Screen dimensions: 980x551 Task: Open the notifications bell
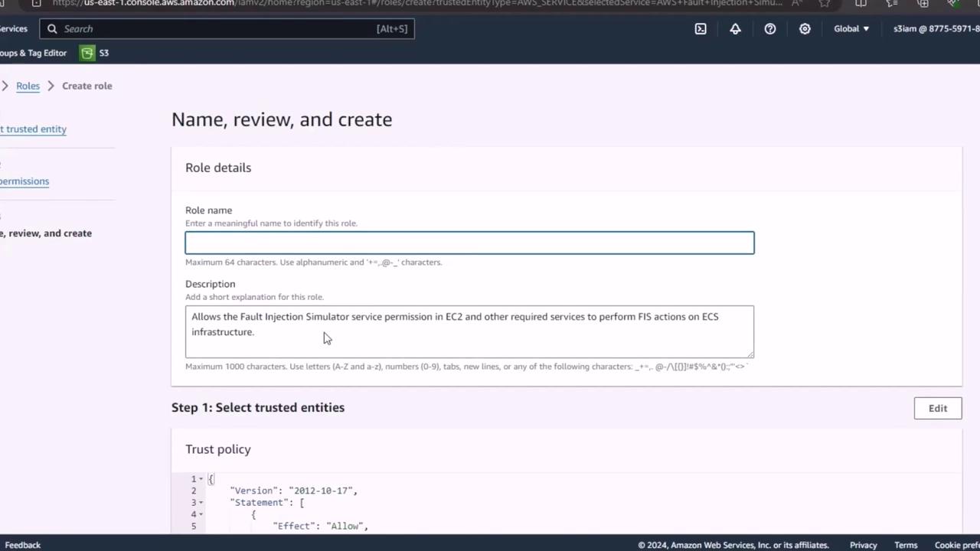[735, 29]
